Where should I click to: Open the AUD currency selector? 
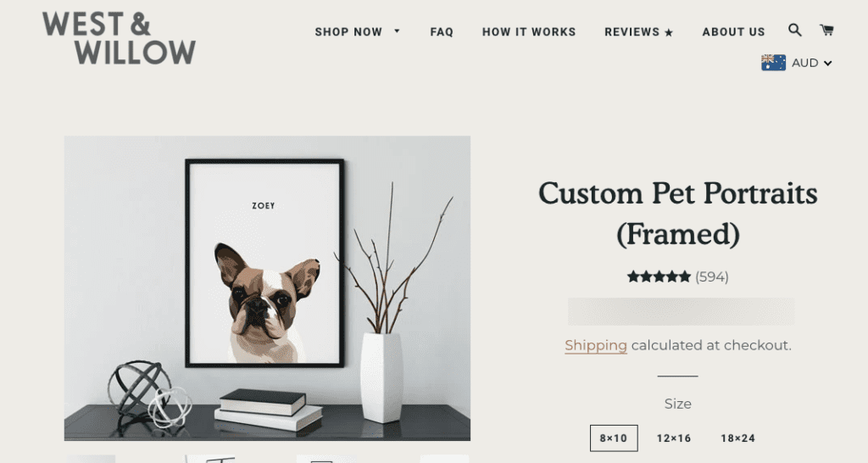tap(797, 63)
